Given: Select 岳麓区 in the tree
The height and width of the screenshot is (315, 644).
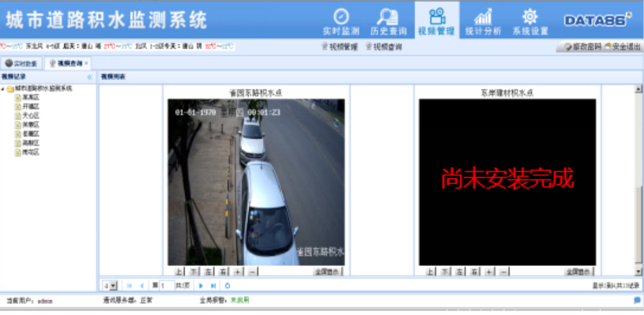Looking at the screenshot, I should tap(27, 134).
